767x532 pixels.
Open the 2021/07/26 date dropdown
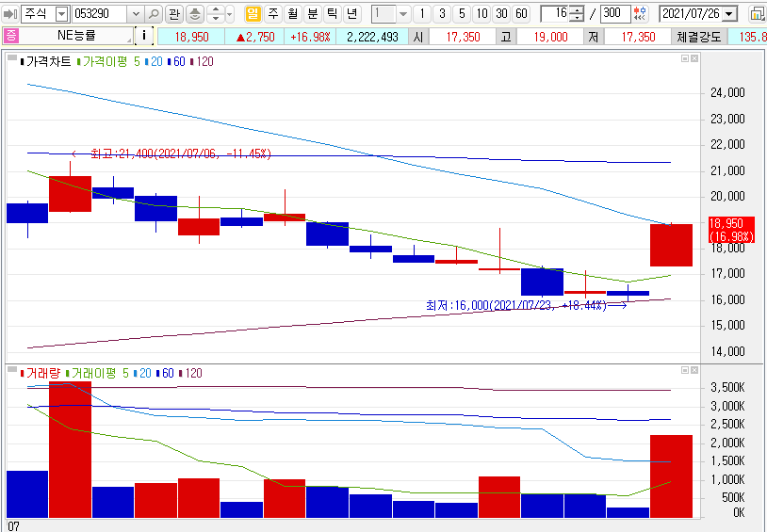[730, 14]
